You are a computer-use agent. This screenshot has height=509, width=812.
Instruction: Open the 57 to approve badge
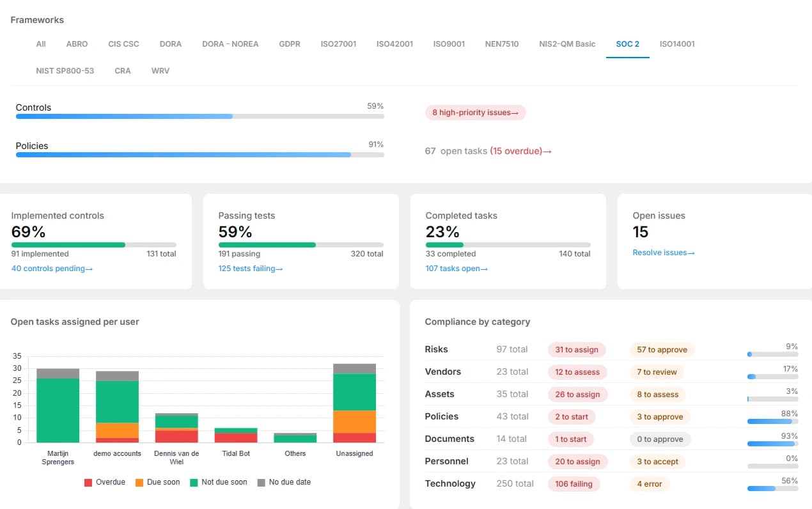pyautogui.click(x=662, y=350)
